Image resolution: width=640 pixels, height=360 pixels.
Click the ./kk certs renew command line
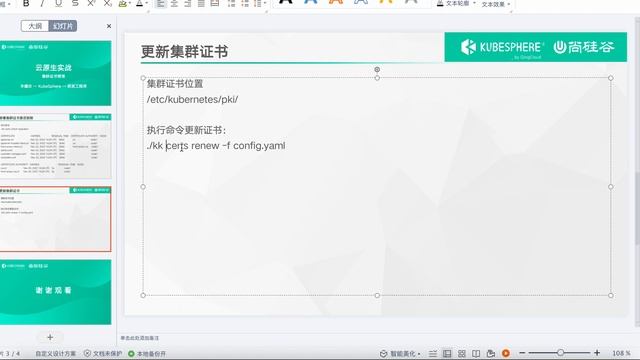coord(216,146)
